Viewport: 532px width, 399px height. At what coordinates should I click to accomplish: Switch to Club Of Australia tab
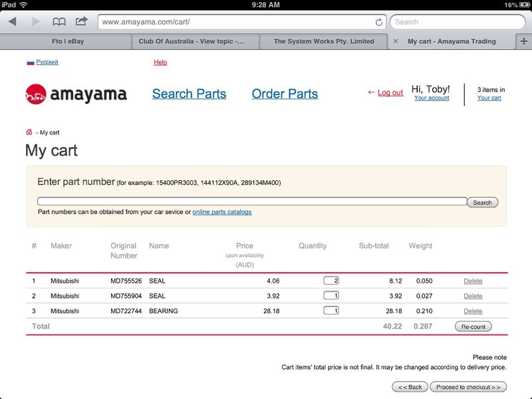(x=191, y=41)
